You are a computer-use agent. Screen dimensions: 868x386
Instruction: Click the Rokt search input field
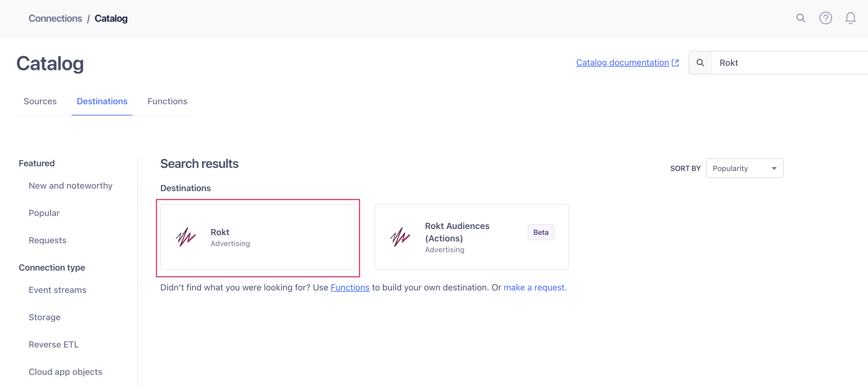coord(789,63)
